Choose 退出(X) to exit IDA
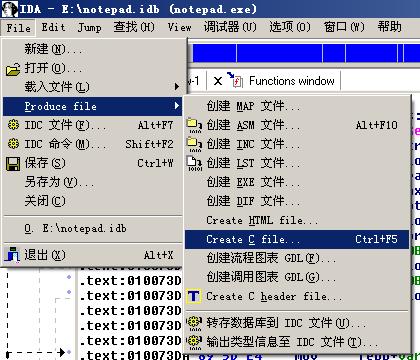 click(93, 255)
